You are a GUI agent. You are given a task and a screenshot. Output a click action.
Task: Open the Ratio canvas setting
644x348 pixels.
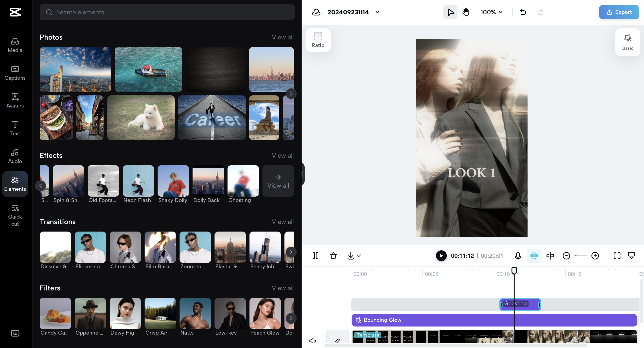[318, 40]
